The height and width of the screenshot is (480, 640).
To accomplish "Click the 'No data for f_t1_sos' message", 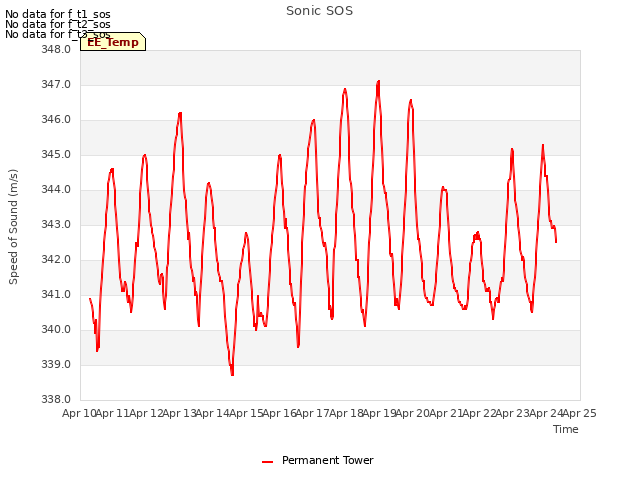I will [x=58, y=14].
